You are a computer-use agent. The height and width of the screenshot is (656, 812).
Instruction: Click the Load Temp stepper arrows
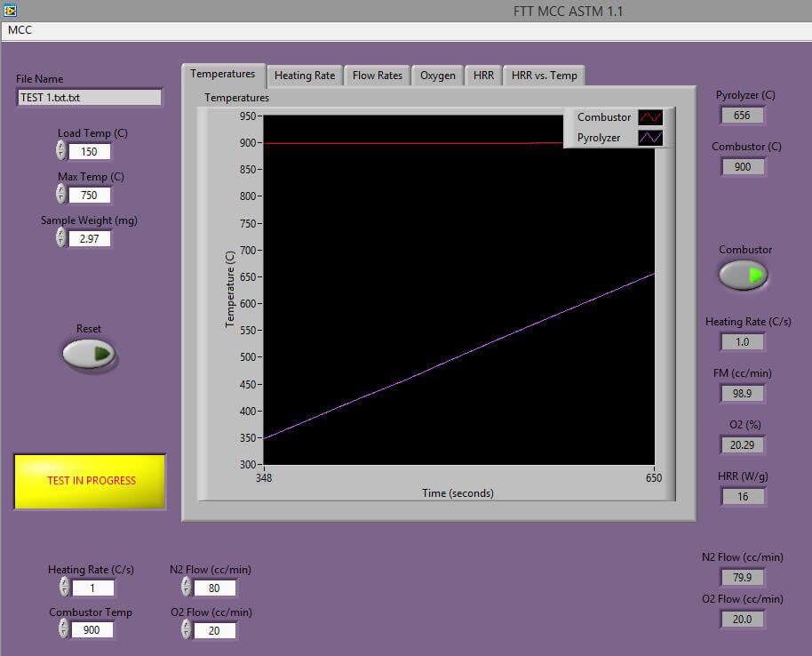point(61,151)
